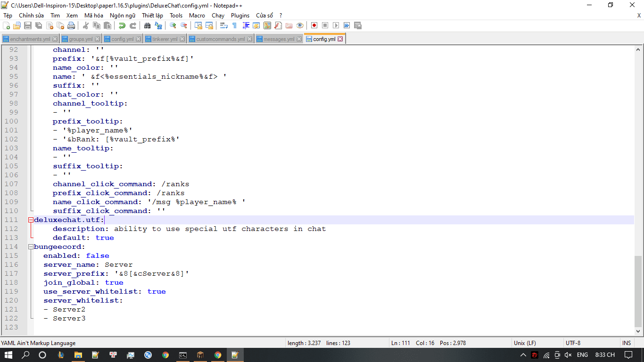Switch to the messages.yml tab
The image size is (644, 362).
[x=279, y=39]
